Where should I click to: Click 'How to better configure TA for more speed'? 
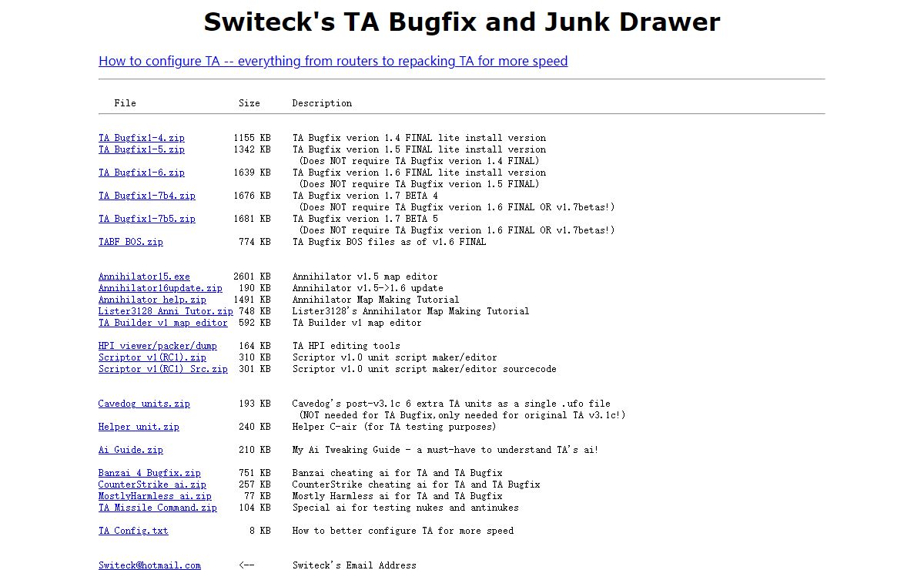pyautogui.click(x=403, y=531)
